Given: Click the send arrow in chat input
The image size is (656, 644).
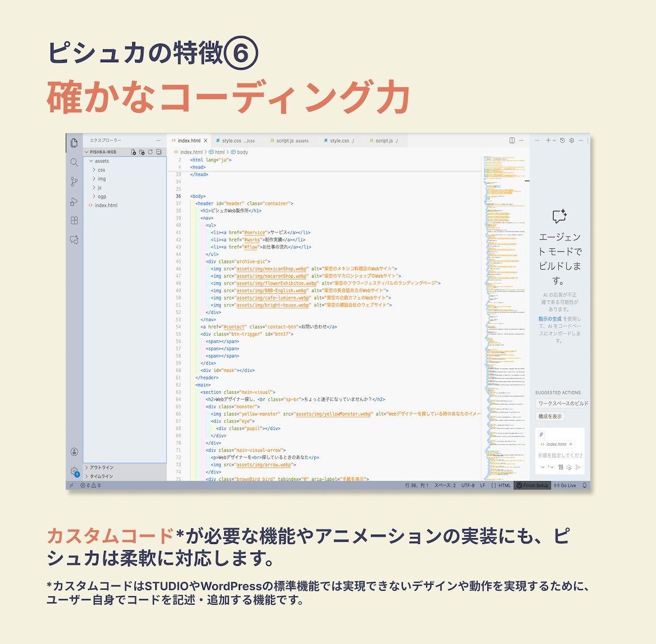Looking at the screenshot, I should [578, 467].
